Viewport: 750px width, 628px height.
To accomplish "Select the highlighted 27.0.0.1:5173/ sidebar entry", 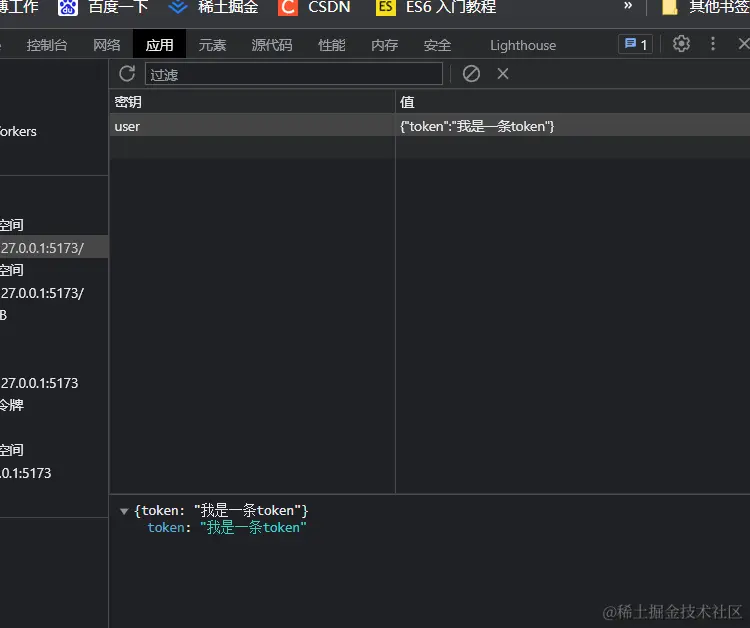I will (54, 247).
